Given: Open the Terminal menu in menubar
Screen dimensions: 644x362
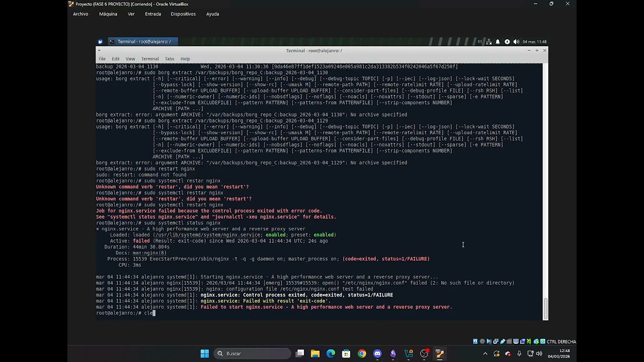Looking at the screenshot, I should pos(150,59).
